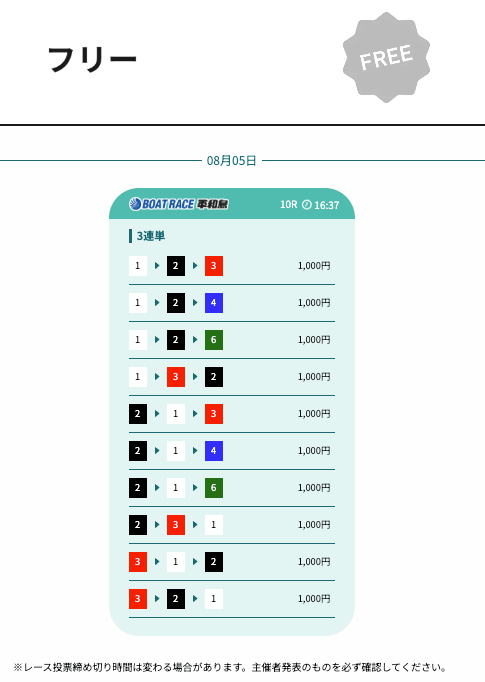Viewport: 485px width, 682px height.
Task: Select the 3連単 bet type label
Action: tap(151, 236)
